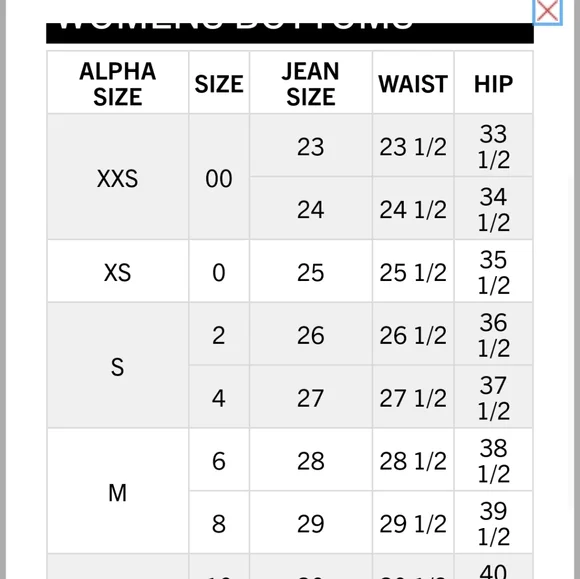Click the WAIST column header
The image size is (580, 579).
pos(413,83)
